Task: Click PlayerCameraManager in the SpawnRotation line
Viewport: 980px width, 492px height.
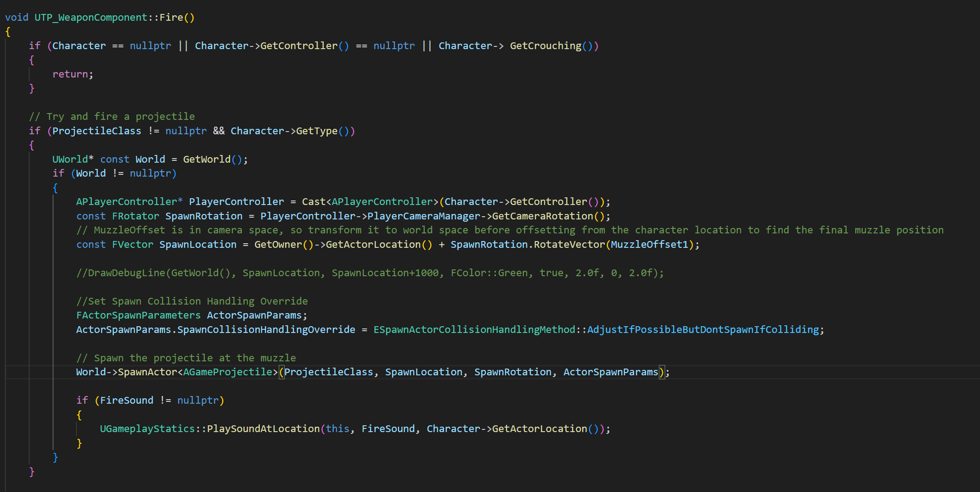Action: (423, 216)
